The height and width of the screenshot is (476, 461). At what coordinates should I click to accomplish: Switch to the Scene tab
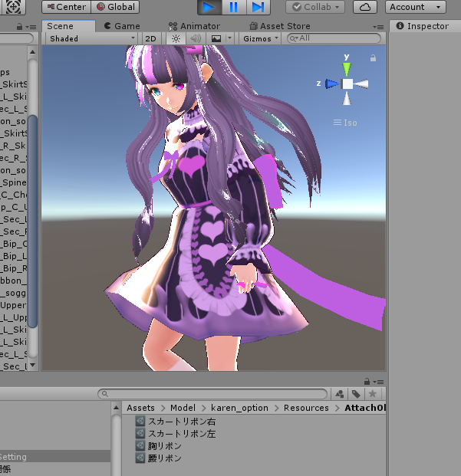tap(68, 26)
